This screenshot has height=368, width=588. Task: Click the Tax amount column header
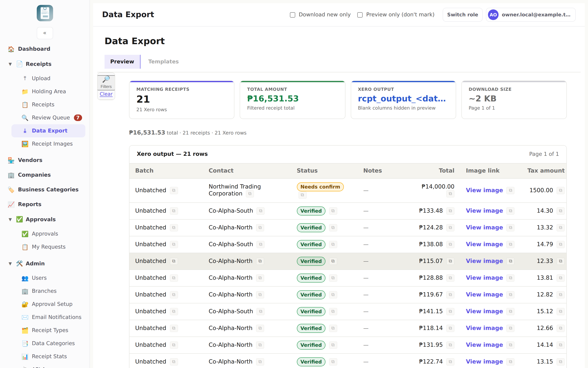coord(546,171)
